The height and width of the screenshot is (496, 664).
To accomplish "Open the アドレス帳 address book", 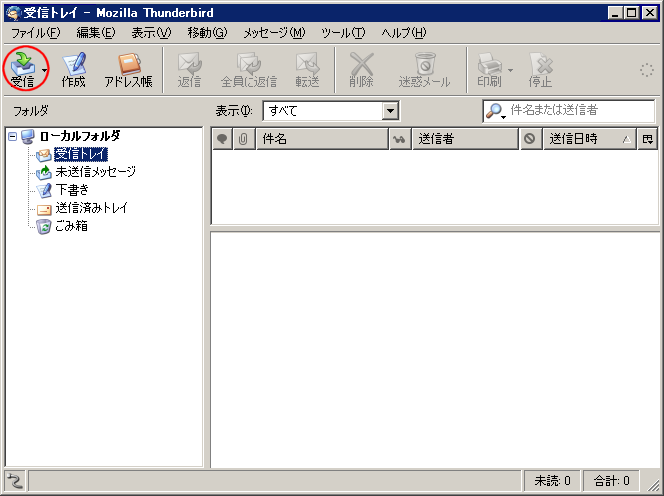I will coord(128,70).
